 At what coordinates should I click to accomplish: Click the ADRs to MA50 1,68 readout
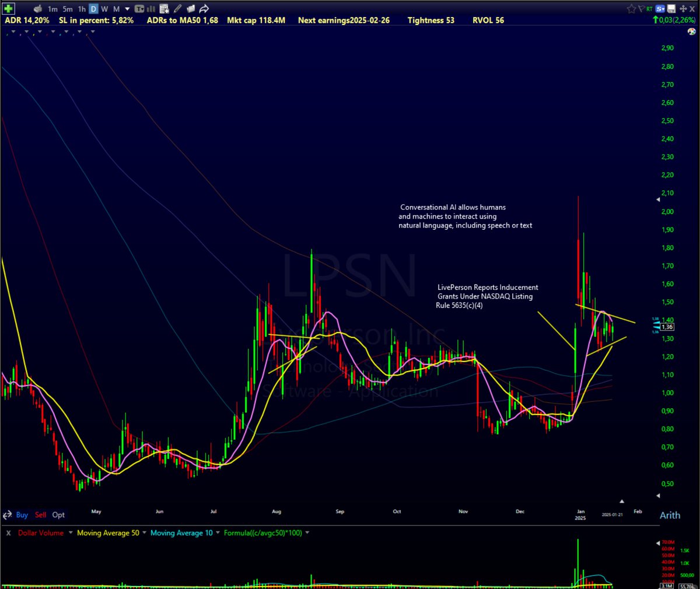click(183, 20)
